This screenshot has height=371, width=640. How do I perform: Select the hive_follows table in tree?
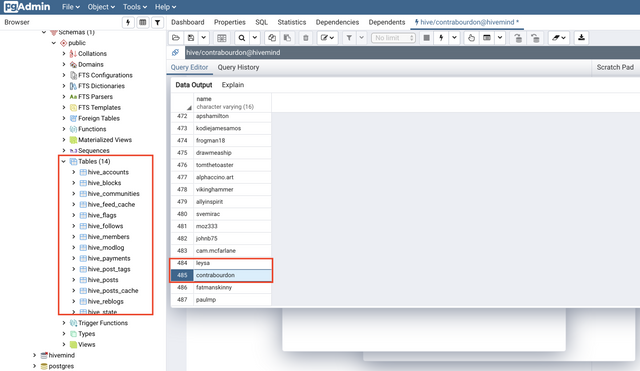point(105,226)
